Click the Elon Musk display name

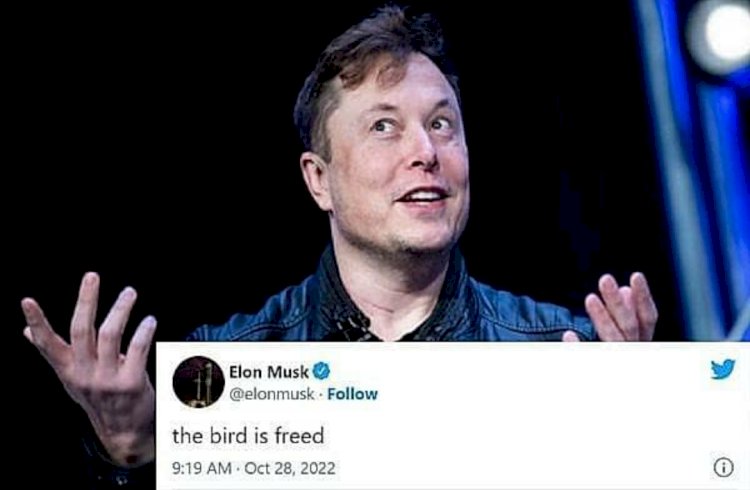[x=269, y=372]
